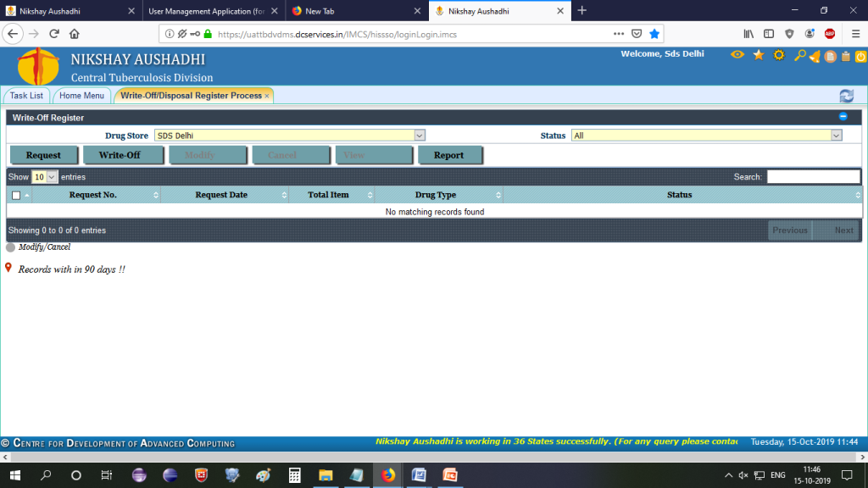The width and height of the screenshot is (868, 488).
Task: Open page actions three-dot menu
Action: click(618, 34)
